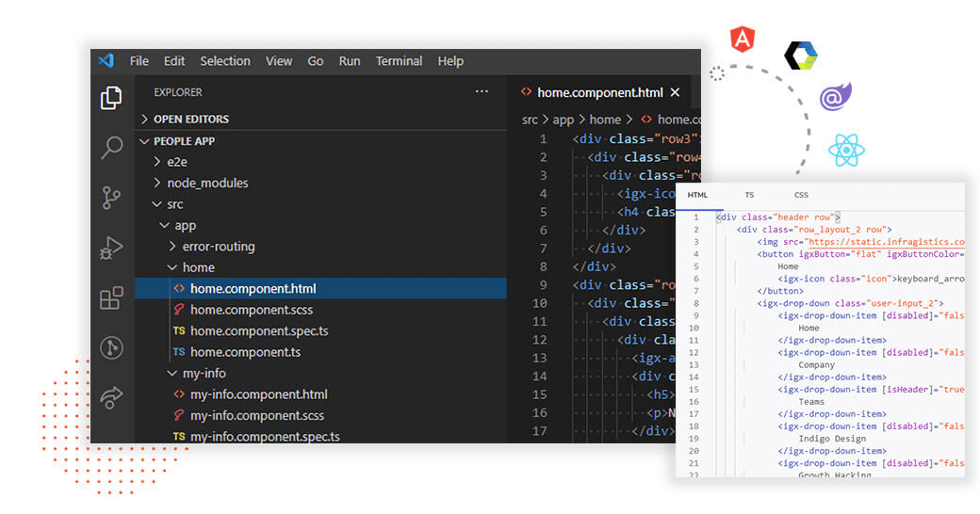Click the home breadcrumb segment
980x514 pixels.
[x=605, y=120]
